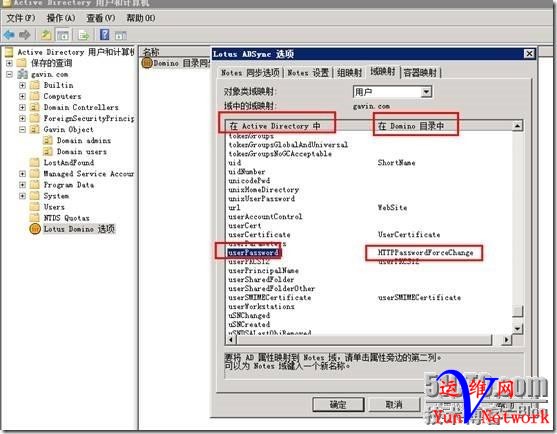
Task: Click the Back arrow toolbar icon
Action: (x=9, y=35)
